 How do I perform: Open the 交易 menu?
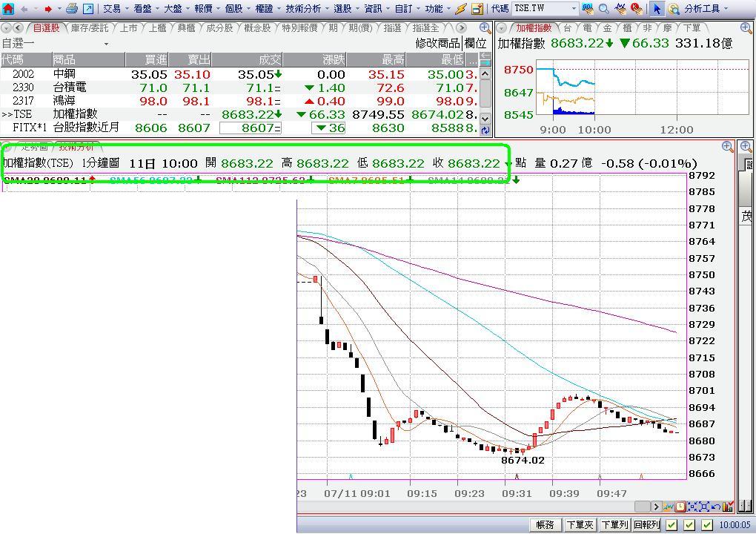pos(112,9)
